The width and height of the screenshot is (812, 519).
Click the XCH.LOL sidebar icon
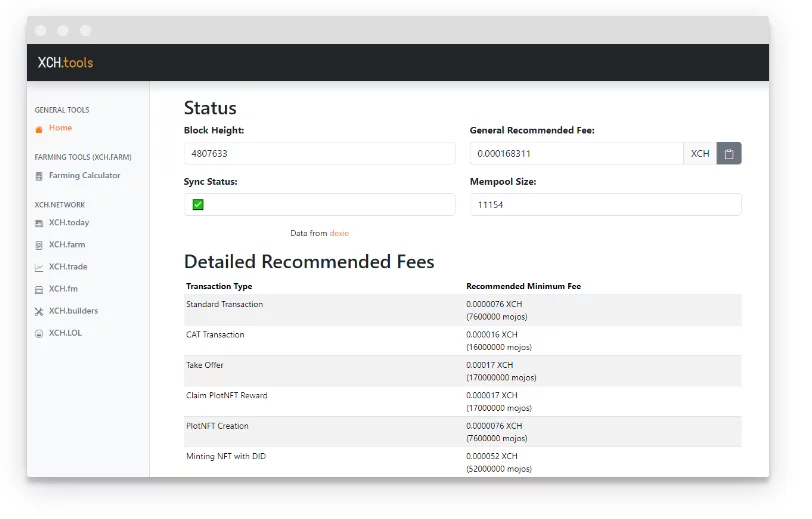coord(39,333)
